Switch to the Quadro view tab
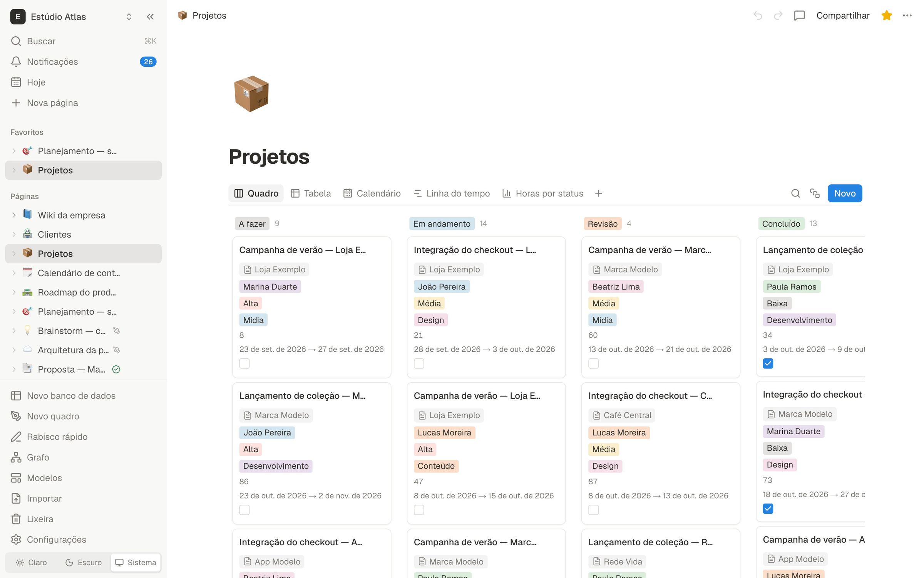The image size is (924, 578). pos(256,193)
